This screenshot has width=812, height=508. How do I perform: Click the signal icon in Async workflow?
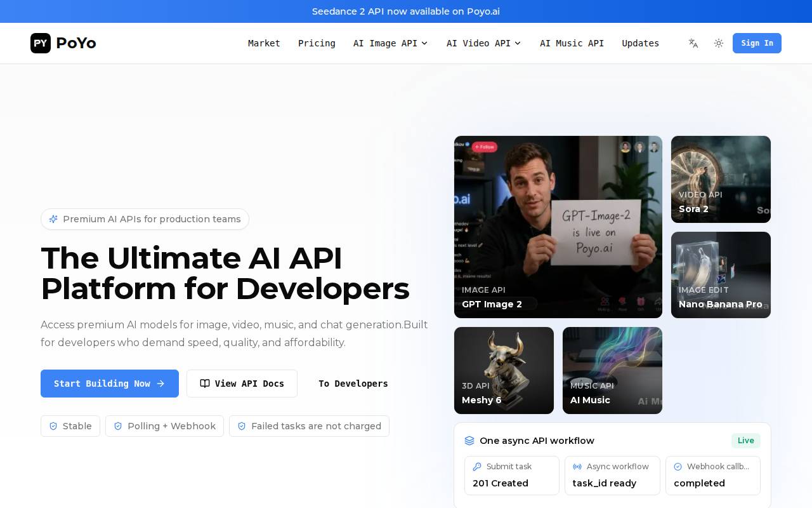point(577,467)
